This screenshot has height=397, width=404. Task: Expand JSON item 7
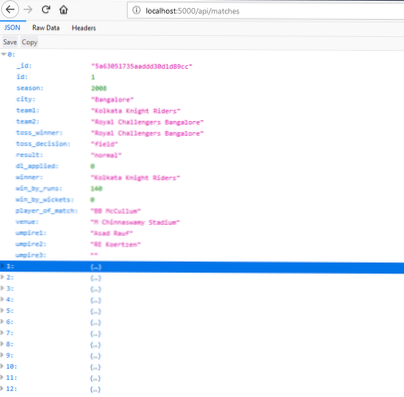pyautogui.click(x=2, y=333)
